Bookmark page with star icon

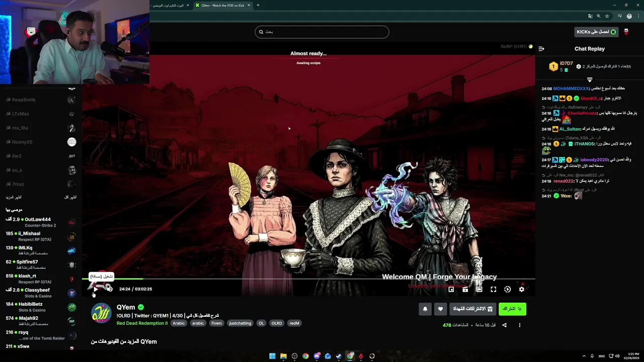(607, 16)
